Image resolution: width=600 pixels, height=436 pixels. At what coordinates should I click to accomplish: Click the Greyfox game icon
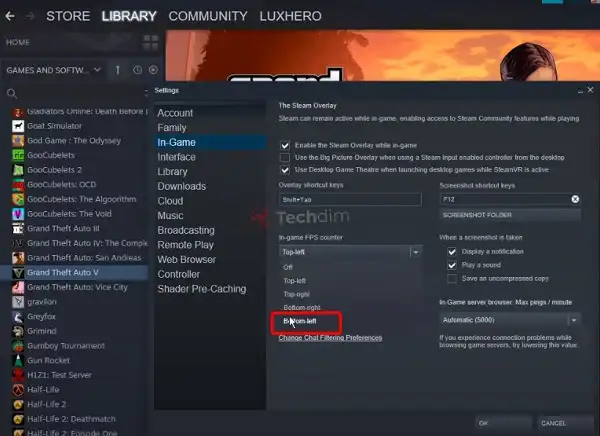click(x=18, y=317)
